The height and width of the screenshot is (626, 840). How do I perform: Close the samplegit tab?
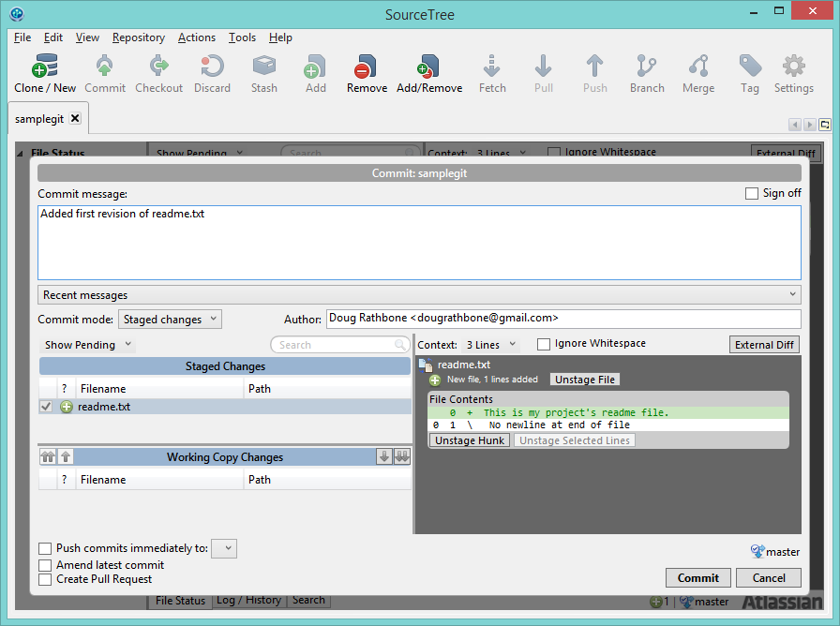pyautogui.click(x=76, y=118)
